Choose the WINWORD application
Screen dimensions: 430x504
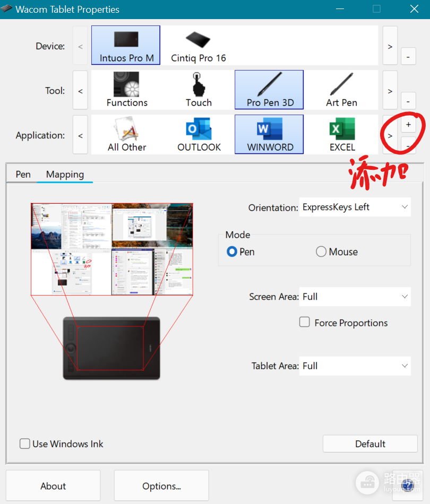pos(269,134)
